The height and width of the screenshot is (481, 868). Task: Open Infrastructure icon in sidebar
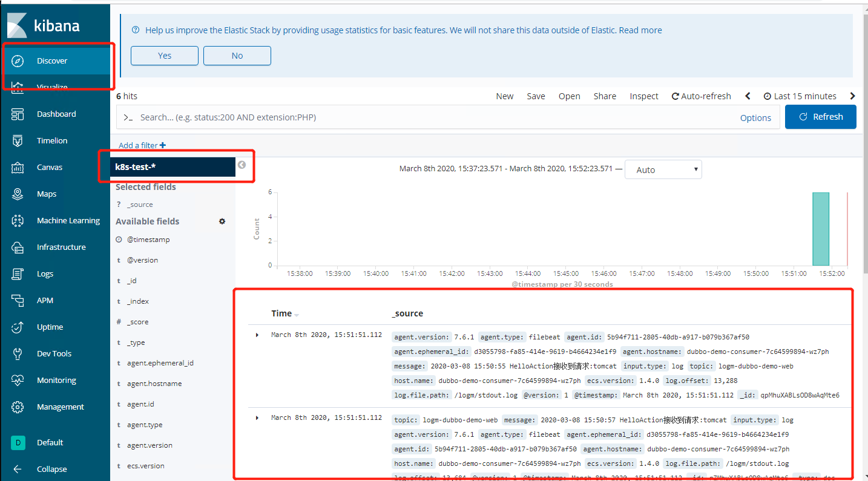pyautogui.click(x=18, y=247)
